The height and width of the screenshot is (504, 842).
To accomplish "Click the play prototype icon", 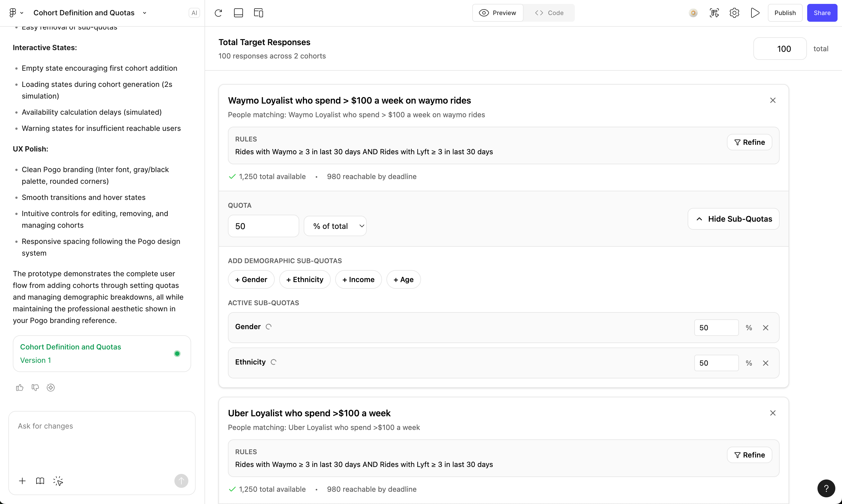I will click(755, 13).
